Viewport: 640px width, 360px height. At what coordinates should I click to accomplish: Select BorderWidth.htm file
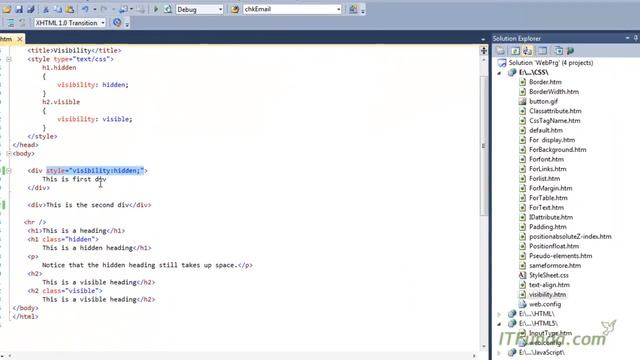(x=553, y=92)
